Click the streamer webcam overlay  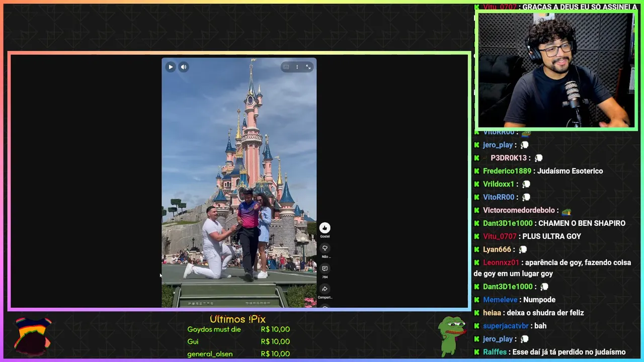[x=556, y=70]
